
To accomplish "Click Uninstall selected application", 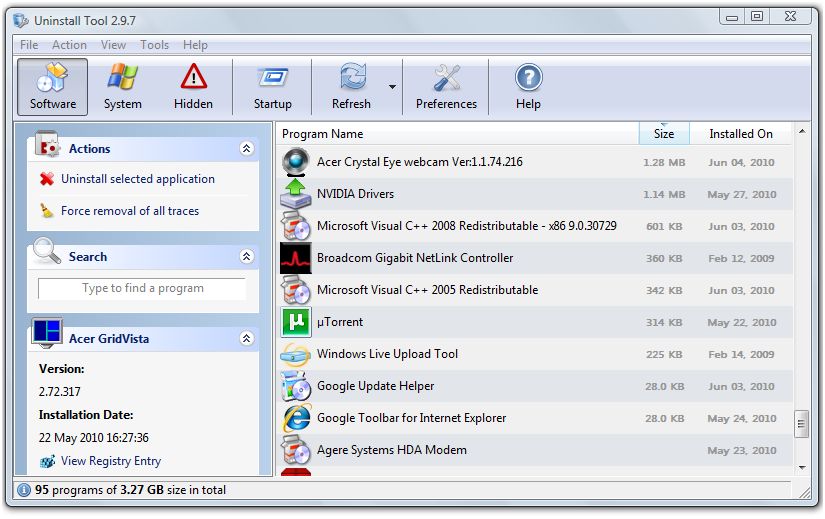I will click(138, 179).
